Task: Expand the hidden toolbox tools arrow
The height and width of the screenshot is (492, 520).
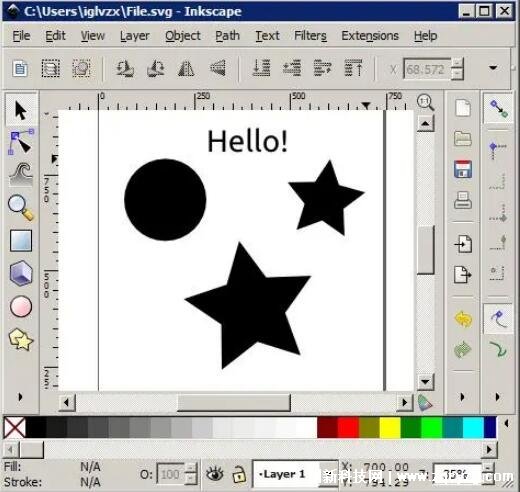Action: (20, 397)
